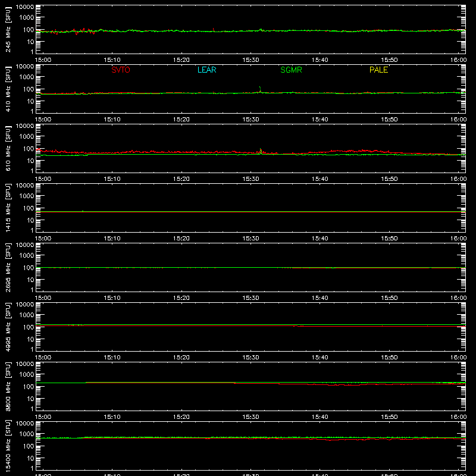
Task: Click the 410 MHz [SFU] axis label
Action: point(8,89)
